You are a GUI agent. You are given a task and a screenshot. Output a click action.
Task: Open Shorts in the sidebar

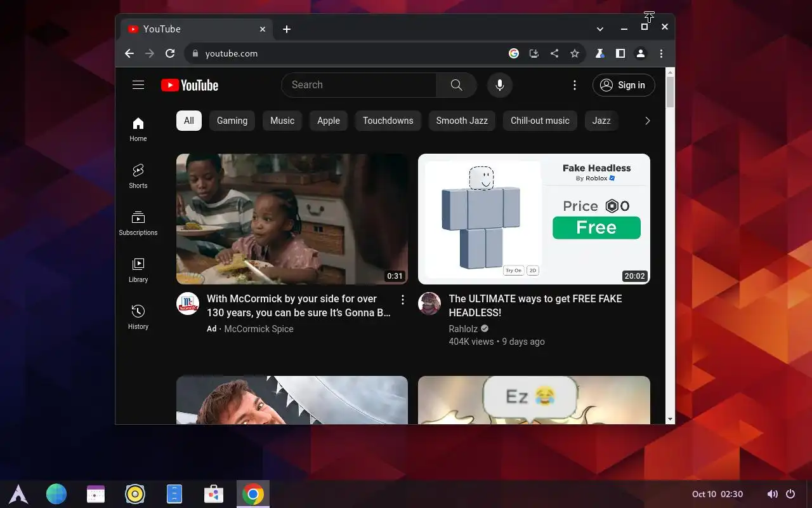pyautogui.click(x=138, y=177)
